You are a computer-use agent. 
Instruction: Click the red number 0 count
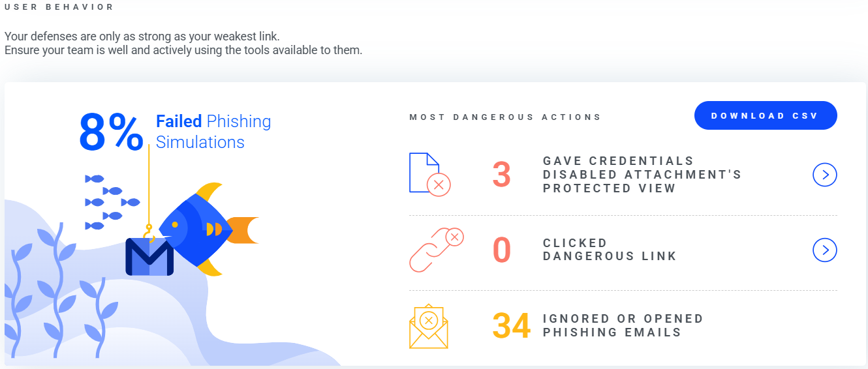coord(501,250)
